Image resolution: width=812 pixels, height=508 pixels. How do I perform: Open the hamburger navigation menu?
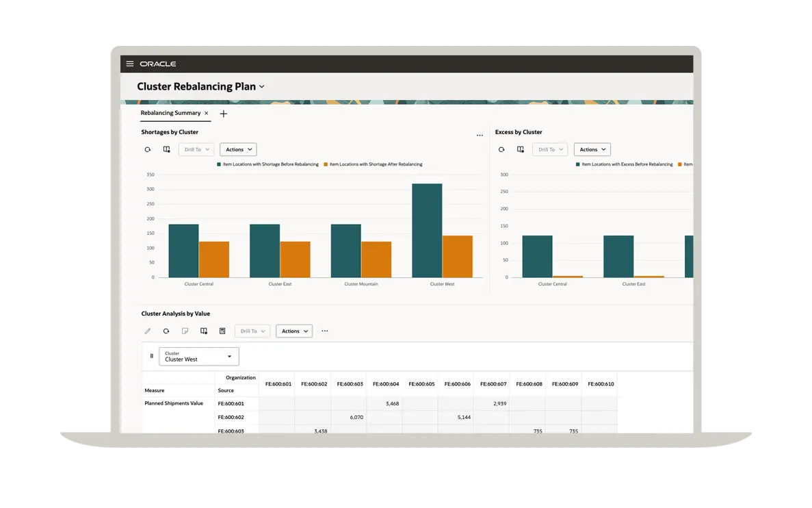pos(130,64)
